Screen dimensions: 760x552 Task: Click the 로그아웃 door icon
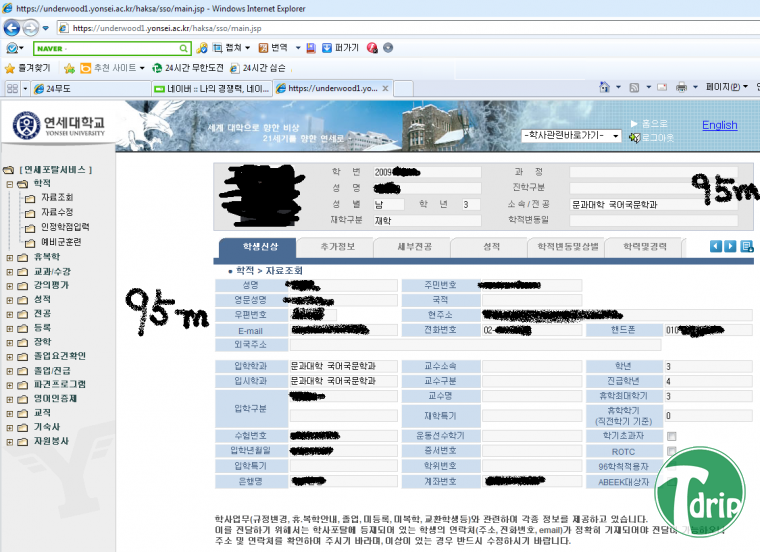point(634,138)
